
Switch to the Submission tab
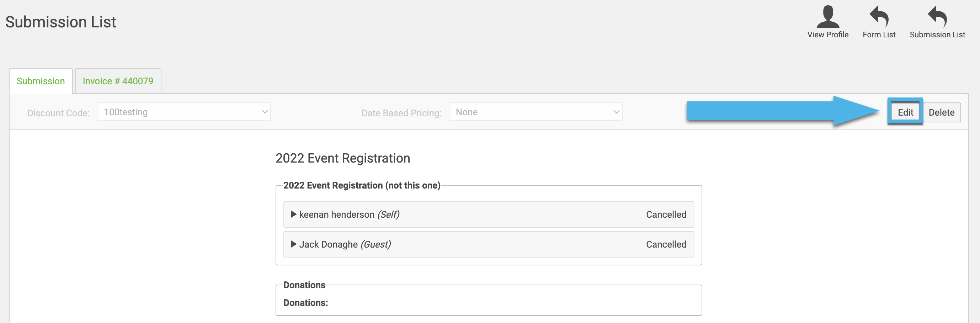pyautogui.click(x=41, y=81)
